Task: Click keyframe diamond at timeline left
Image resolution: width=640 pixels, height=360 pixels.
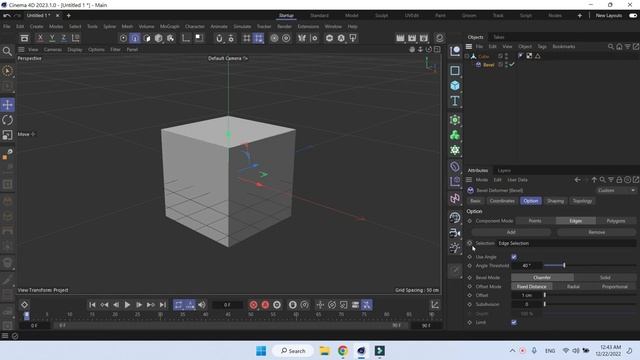Action: [x=24, y=305]
